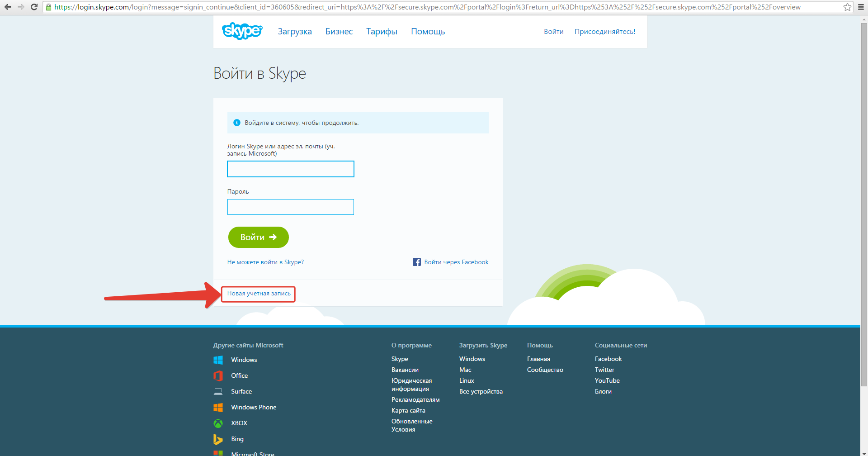The width and height of the screenshot is (868, 456).
Task: Click the Office logo icon in footer
Action: point(218,375)
